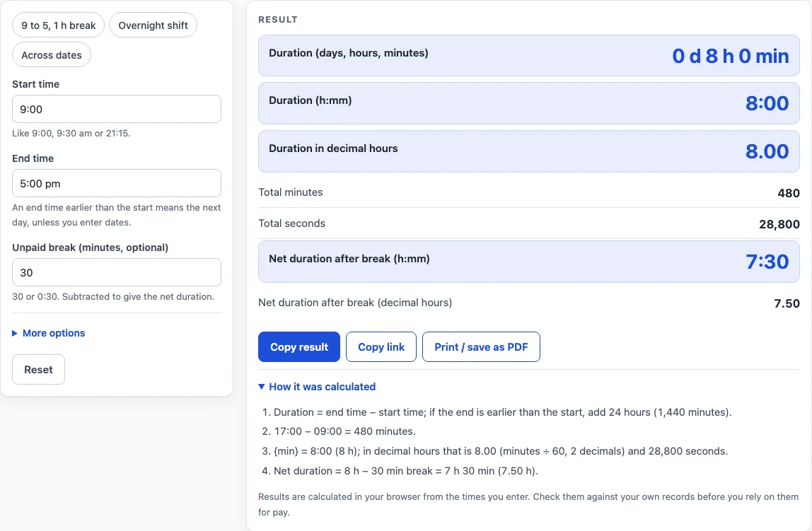
Task: Edit the Unpaid break minutes field
Action: (x=117, y=272)
